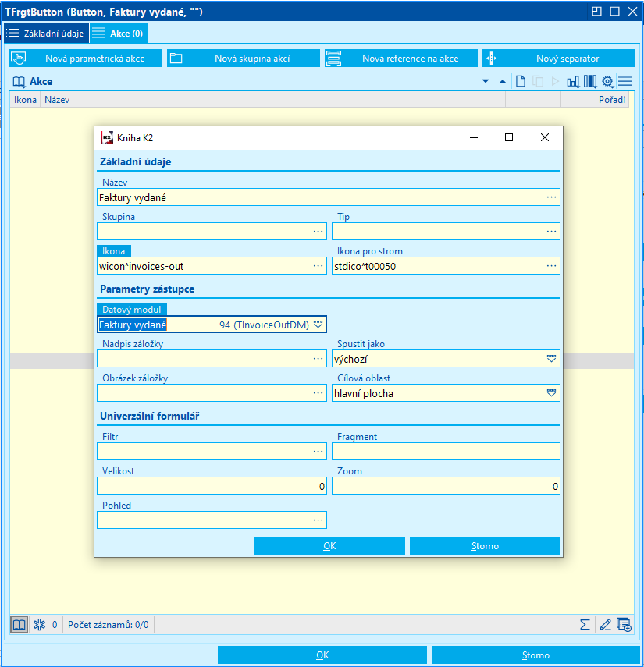Open the columns settings icon in Akce toolbar
Screen dimensions: 644x667
[590, 81]
